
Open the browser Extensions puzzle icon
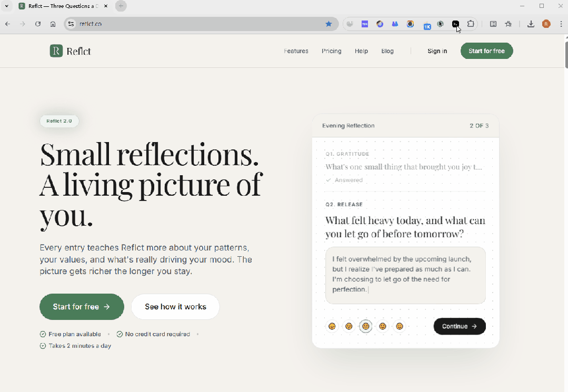coord(471,24)
